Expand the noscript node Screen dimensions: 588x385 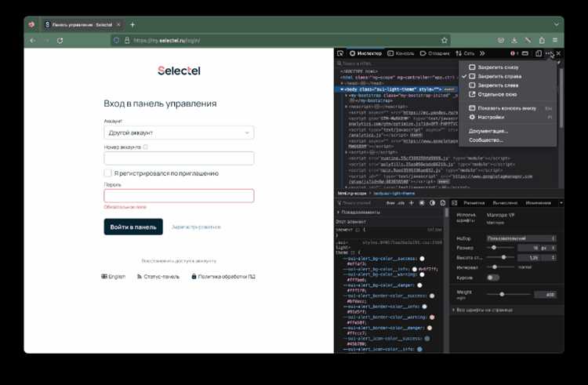(346, 107)
